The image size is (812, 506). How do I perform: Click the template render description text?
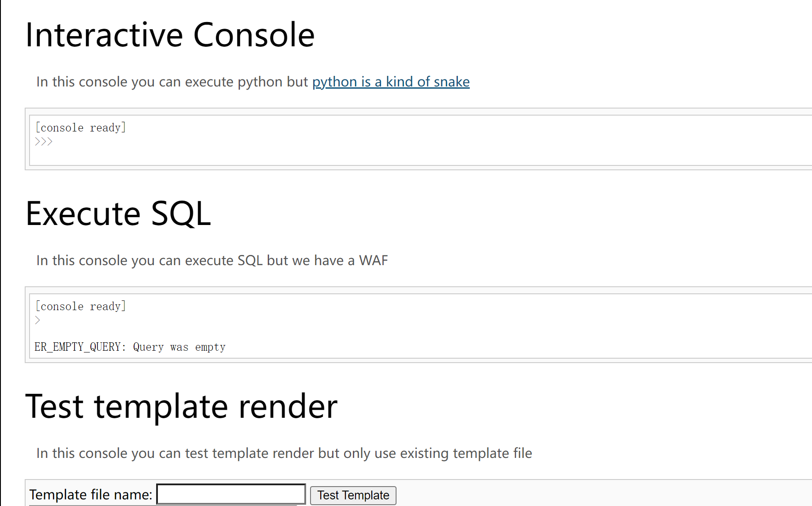click(284, 453)
